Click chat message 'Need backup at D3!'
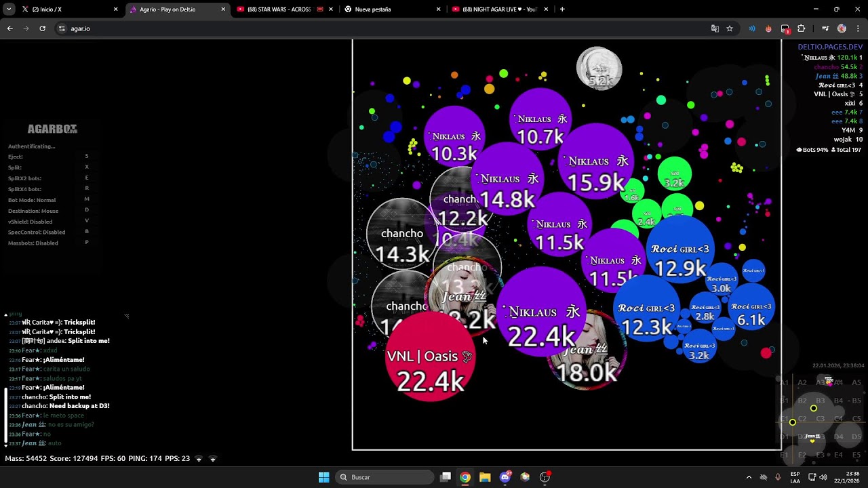The height and width of the screenshot is (488, 868). pos(79,406)
